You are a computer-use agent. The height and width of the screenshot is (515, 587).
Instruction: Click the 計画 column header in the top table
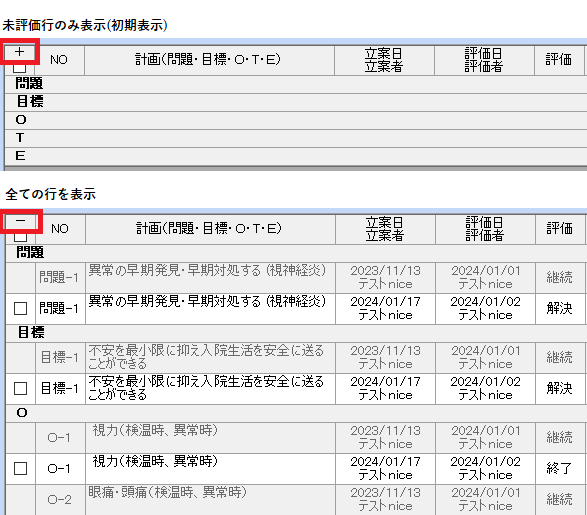tap(209, 60)
